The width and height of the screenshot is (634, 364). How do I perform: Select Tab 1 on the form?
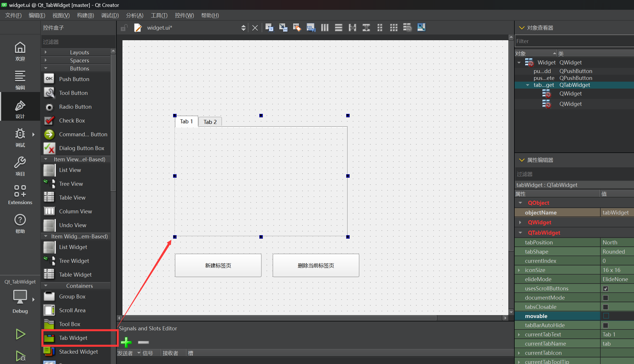(186, 121)
